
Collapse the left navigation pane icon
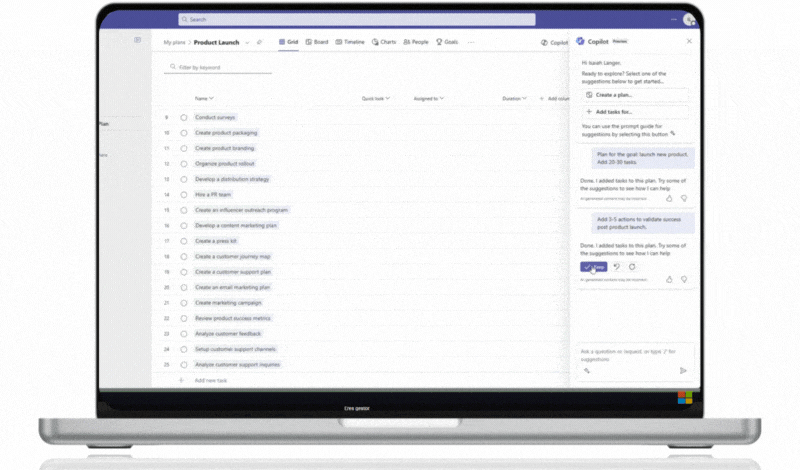pyautogui.click(x=138, y=40)
